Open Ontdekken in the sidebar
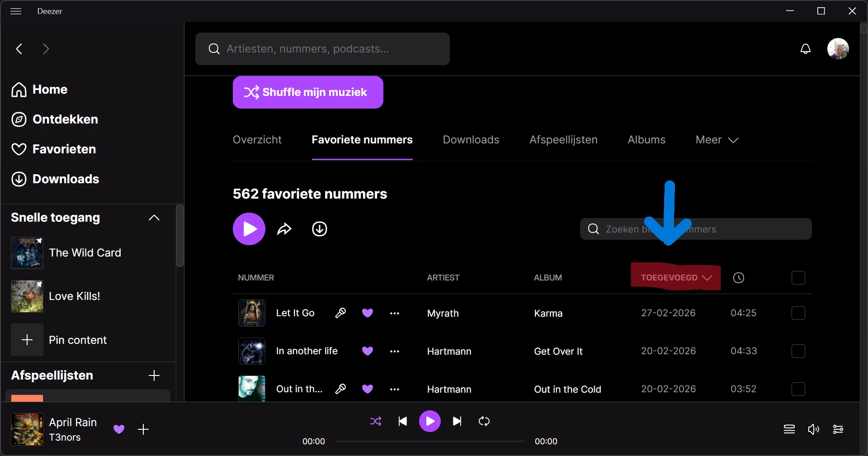The image size is (868, 456). click(x=55, y=119)
